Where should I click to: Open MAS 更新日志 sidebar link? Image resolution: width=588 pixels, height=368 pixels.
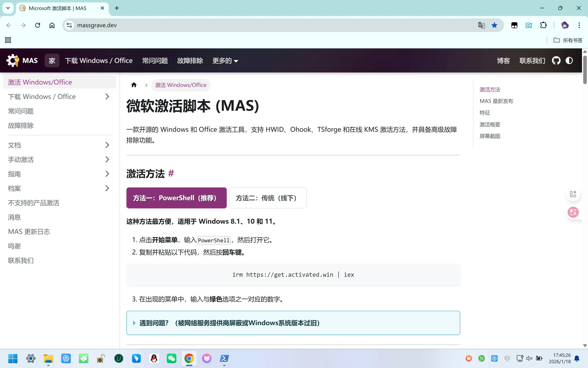[29, 231]
